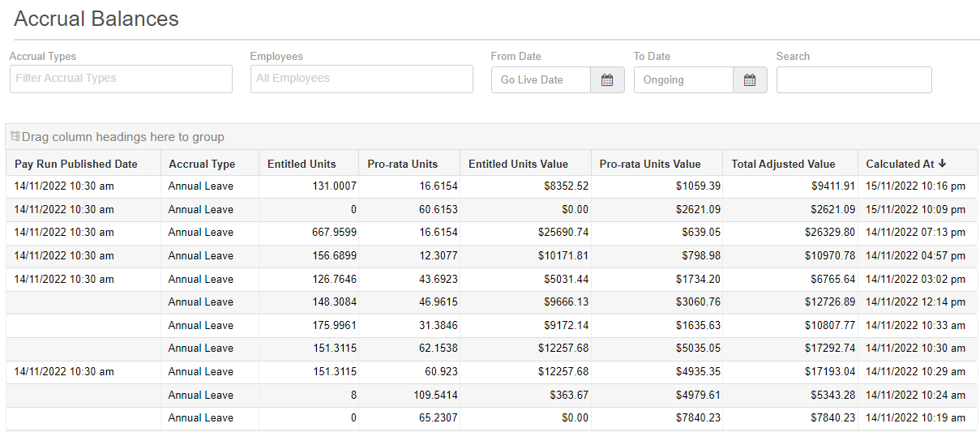The height and width of the screenshot is (432, 980).
Task: Select calculated at 14/11/2022 04:57 pm
Action: pyautogui.click(x=915, y=255)
